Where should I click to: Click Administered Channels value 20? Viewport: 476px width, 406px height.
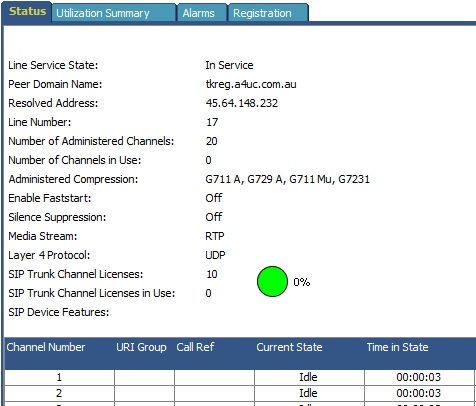212,141
